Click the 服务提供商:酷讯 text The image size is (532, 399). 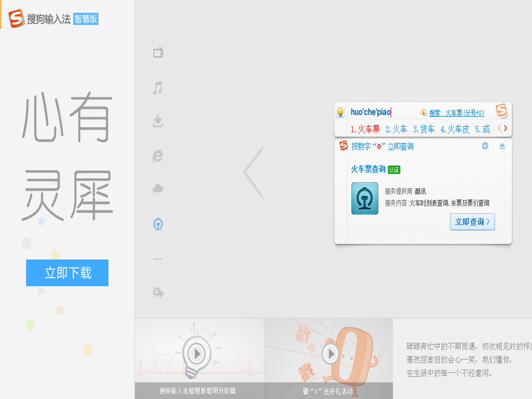(405, 191)
